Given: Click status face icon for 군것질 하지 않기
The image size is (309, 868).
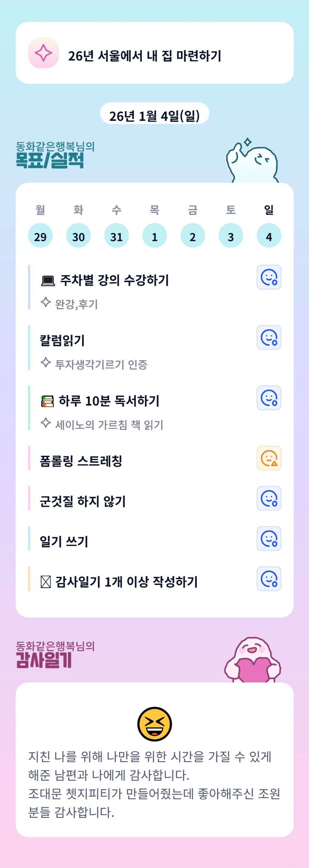Looking at the screenshot, I should (269, 498).
